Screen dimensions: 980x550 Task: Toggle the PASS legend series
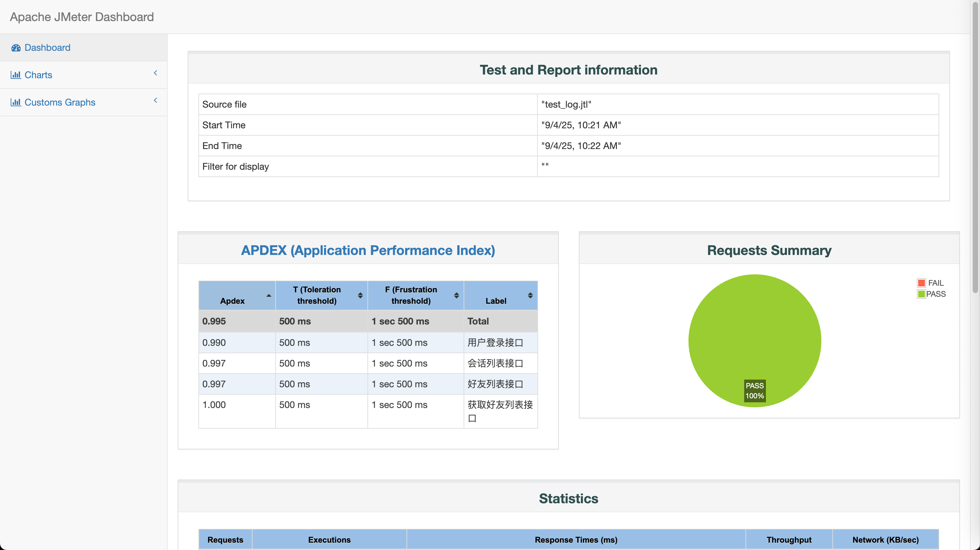click(931, 294)
